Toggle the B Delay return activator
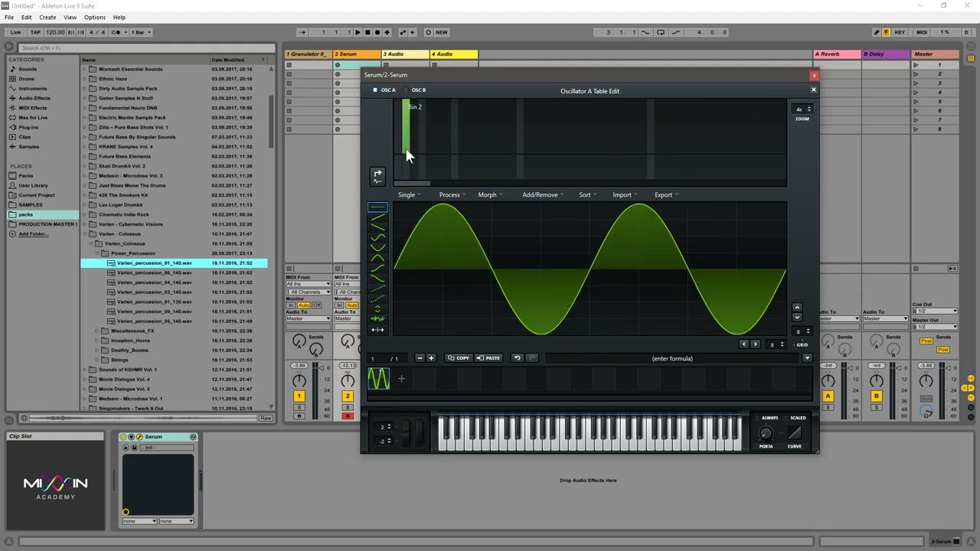This screenshot has height=551, width=980. 877,396
